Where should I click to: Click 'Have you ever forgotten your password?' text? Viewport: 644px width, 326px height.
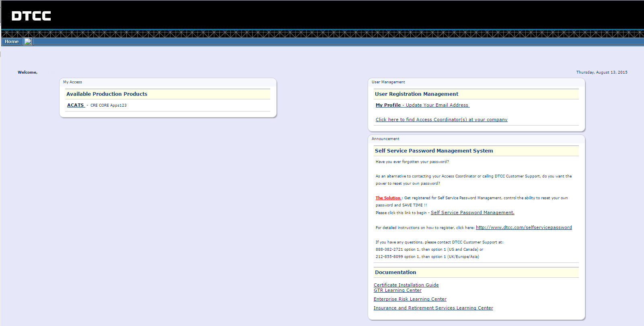point(412,162)
